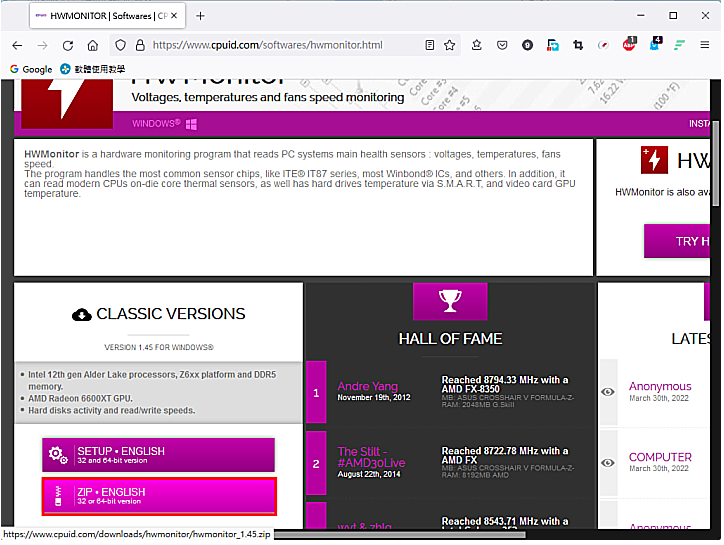Image resolution: width=724 pixels, height=545 pixels.
Task: Click the rank 1 purple badge
Action: (x=316, y=392)
